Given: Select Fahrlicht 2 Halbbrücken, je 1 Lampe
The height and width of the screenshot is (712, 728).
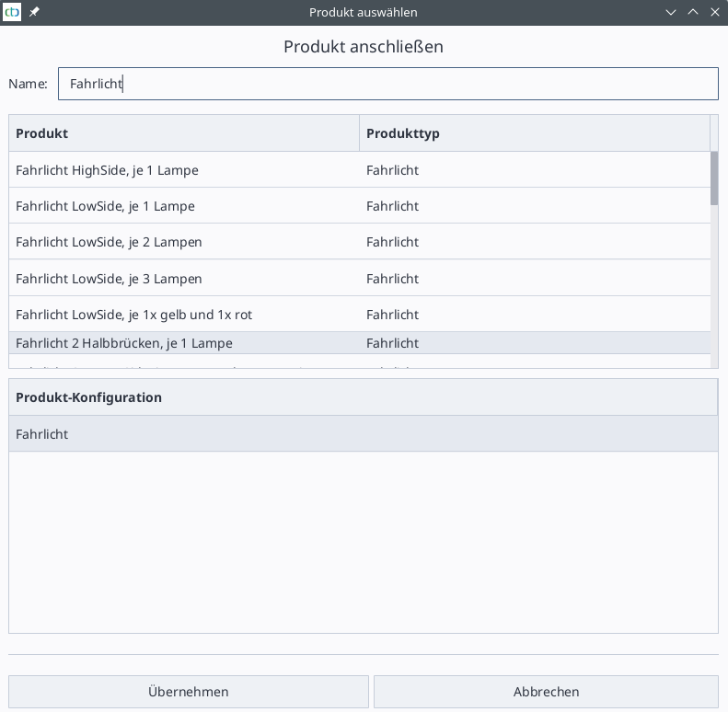Looking at the screenshot, I should pos(124,343).
